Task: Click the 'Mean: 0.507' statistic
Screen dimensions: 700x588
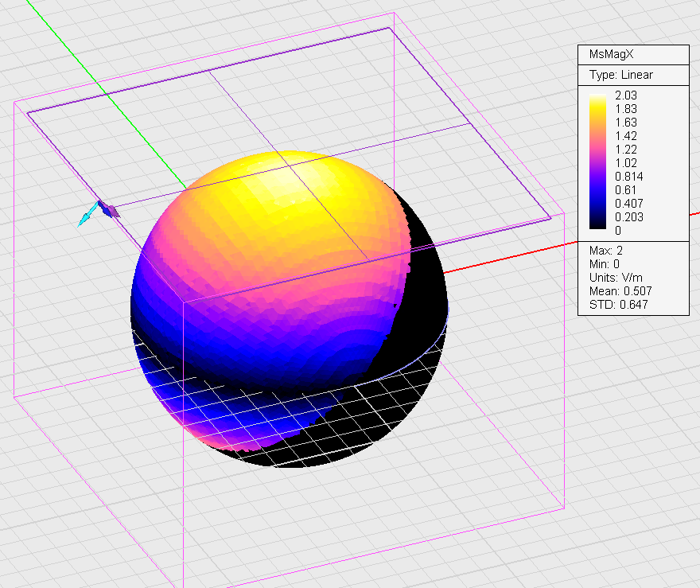Action: click(619, 290)
